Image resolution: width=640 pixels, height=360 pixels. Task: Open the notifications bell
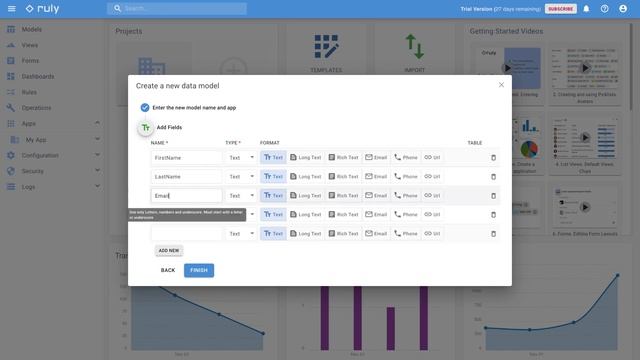pos(586,9)
